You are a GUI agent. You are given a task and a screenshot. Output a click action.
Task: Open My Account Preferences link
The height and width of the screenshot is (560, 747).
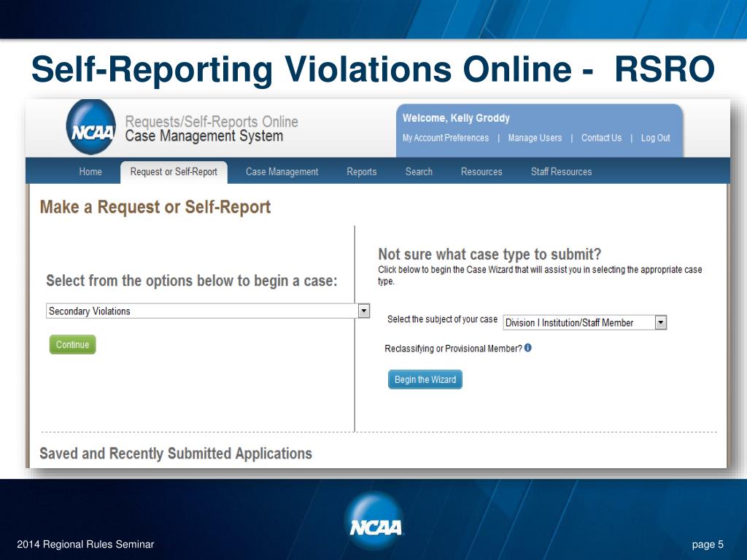coord(446,138)
